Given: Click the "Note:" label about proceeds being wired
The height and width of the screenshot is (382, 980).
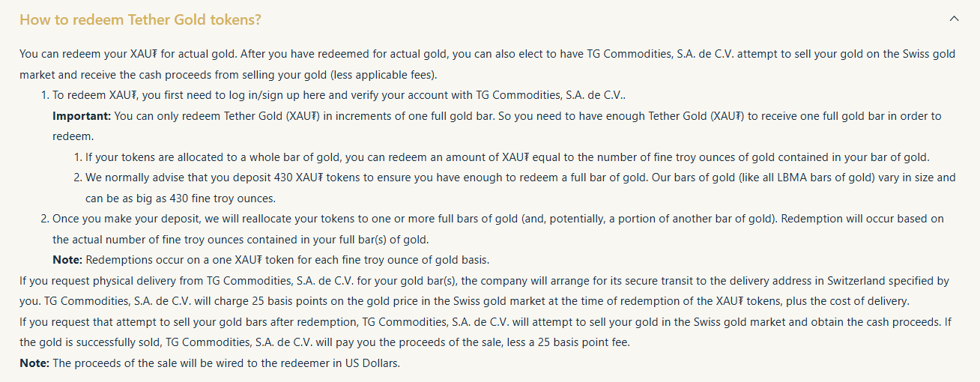Looking at the screenshot, I should [34, 363].
